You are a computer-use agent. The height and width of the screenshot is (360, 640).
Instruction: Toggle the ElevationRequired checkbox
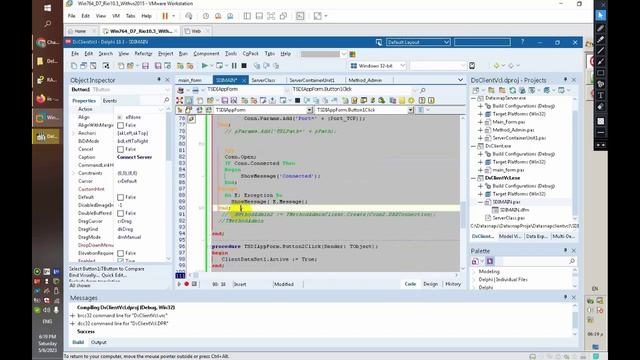point(120,253)
